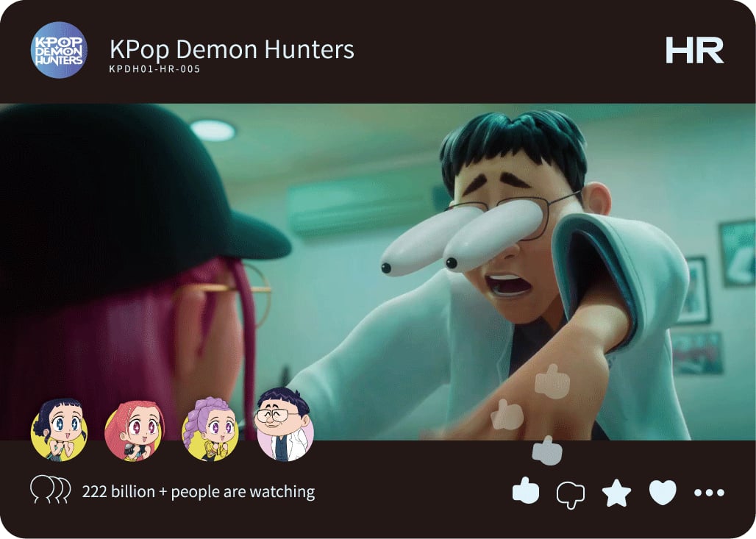Click the speech bubbles viewers icon
The image size is (756, 539).
[x=51, y=489]
